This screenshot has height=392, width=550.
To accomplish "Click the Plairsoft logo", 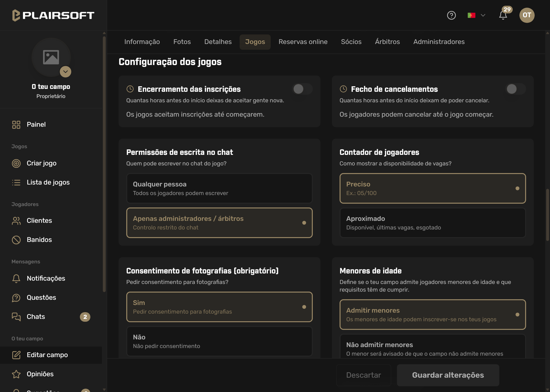I will pyautogui.click(x=53, y=15).
